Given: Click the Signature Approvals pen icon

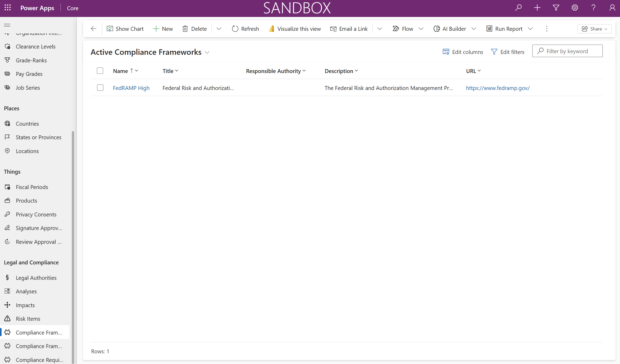Looking at the screenshot, I should coord(7,228).
